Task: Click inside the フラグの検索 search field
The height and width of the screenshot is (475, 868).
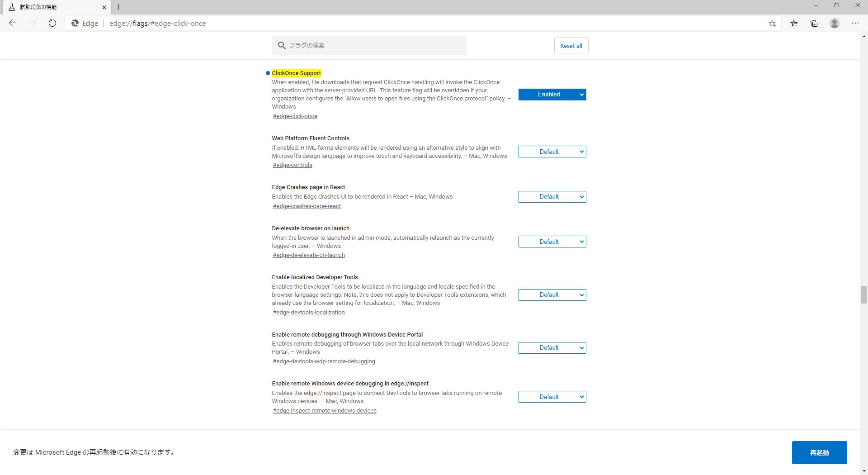Action: click(369, 45)
